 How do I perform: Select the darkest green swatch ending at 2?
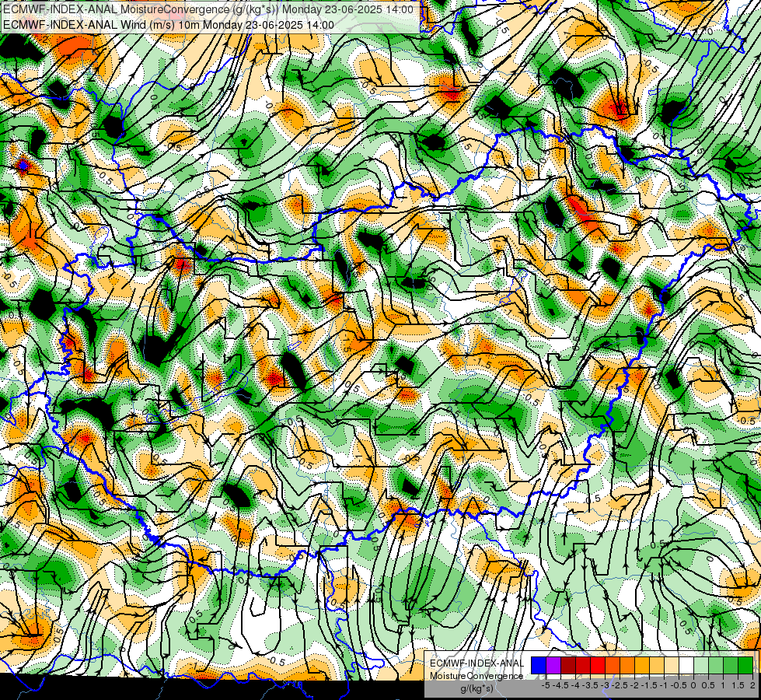pyautogui.click(x=745, y=666)
